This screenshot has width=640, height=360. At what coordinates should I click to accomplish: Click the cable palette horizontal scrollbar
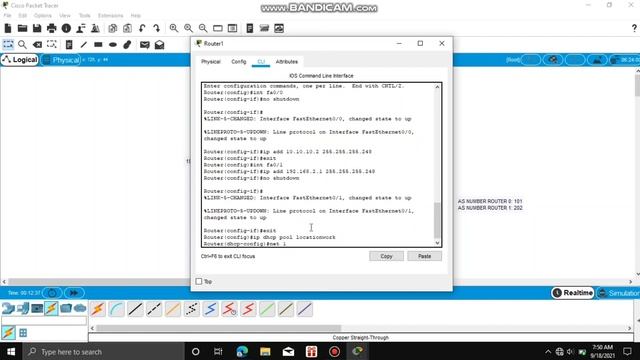click(x=218, y=328)
